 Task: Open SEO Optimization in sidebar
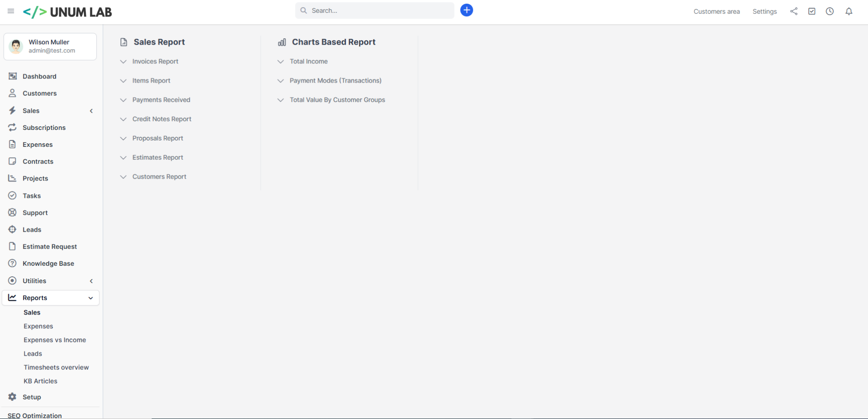pyautogui.click(x=35, y=415)
